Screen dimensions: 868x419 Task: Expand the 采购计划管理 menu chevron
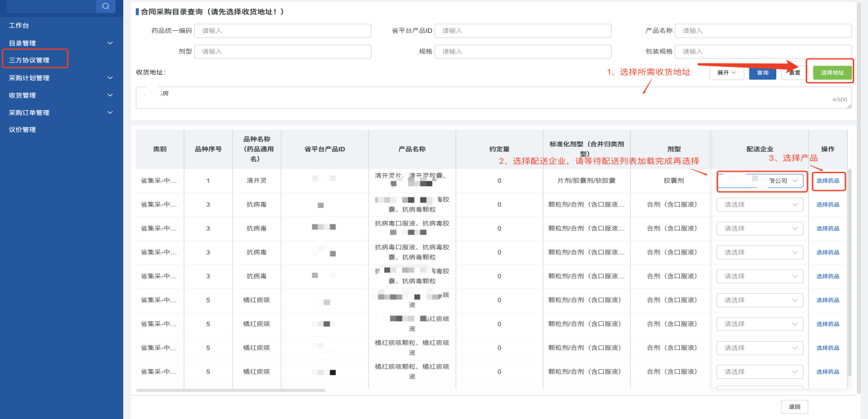click(110, 77)
